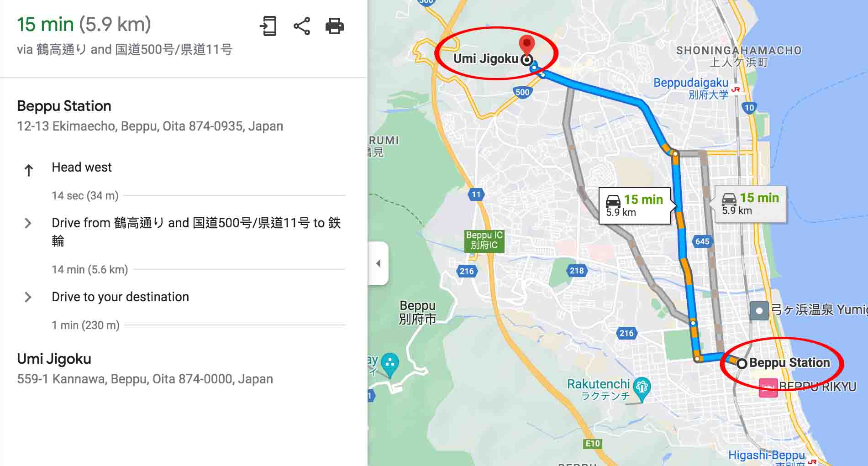Collapse the side directions panel
Image resolution: width=868 pixels, height=466 pixels.
[378, 263]
